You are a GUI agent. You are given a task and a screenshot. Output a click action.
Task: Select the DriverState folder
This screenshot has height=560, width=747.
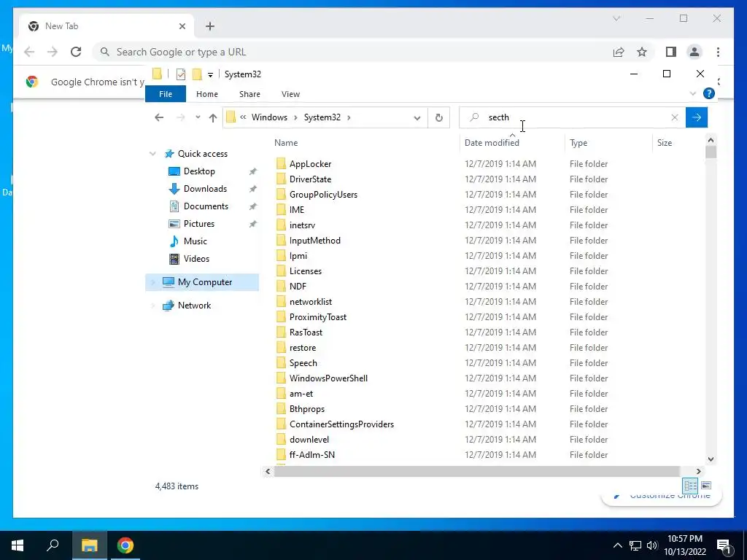310,179
